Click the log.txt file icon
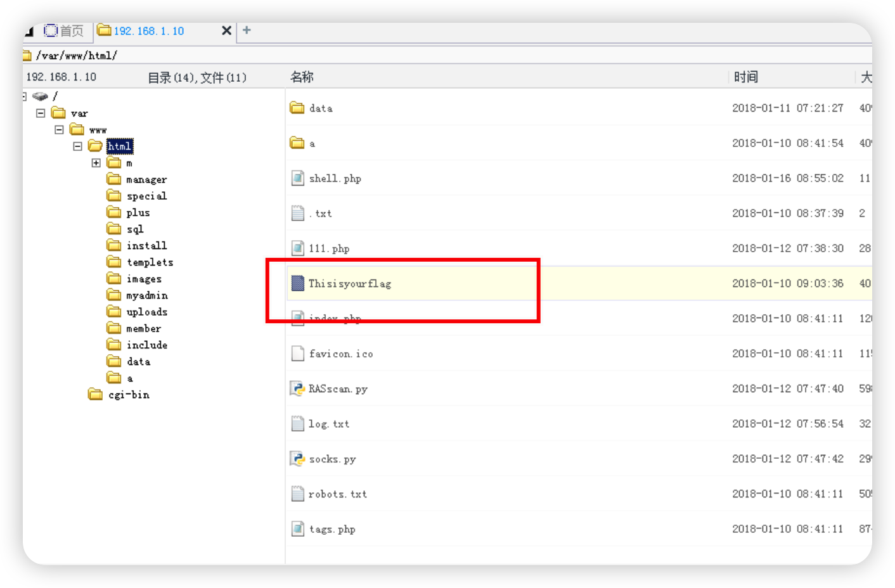The height and width of the screenshot is (588, 895). pyautogui.click(x=297, y=423)
